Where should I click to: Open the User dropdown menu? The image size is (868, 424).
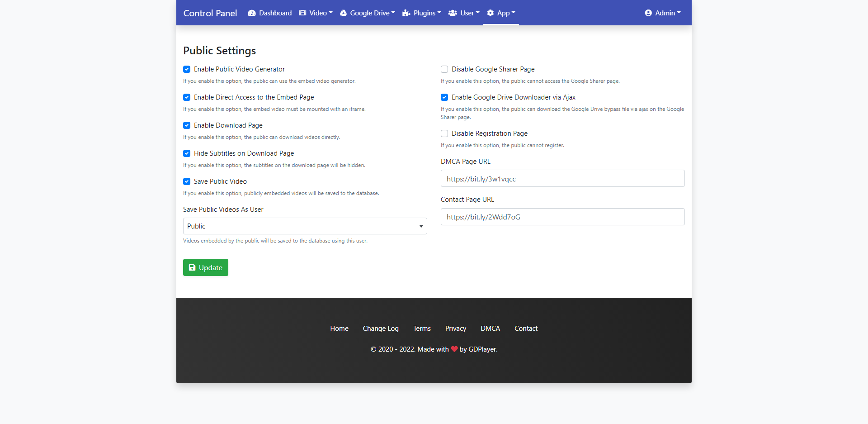[464, 13]
